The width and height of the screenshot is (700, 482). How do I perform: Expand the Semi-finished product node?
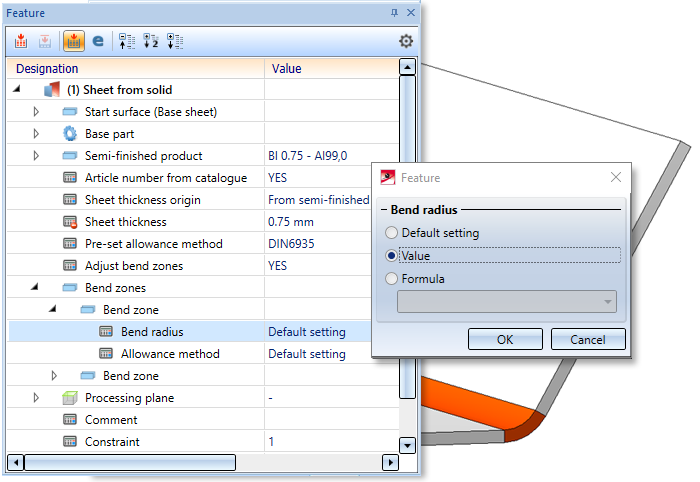(36, 156)
